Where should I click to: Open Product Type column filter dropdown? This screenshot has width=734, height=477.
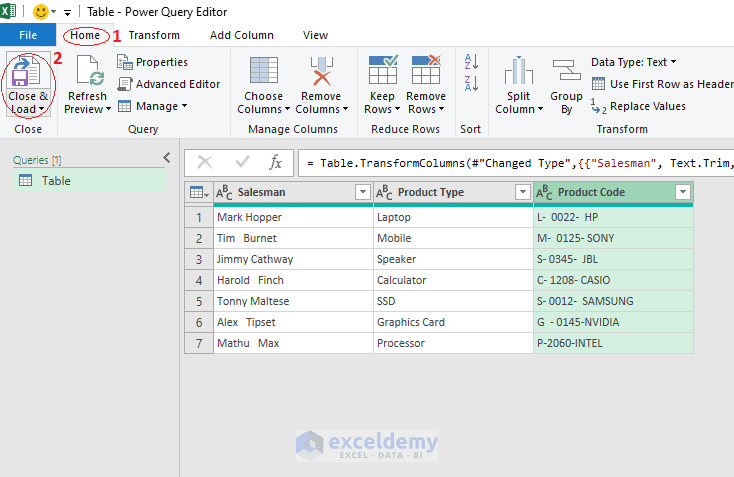click(x=523, y=192)
